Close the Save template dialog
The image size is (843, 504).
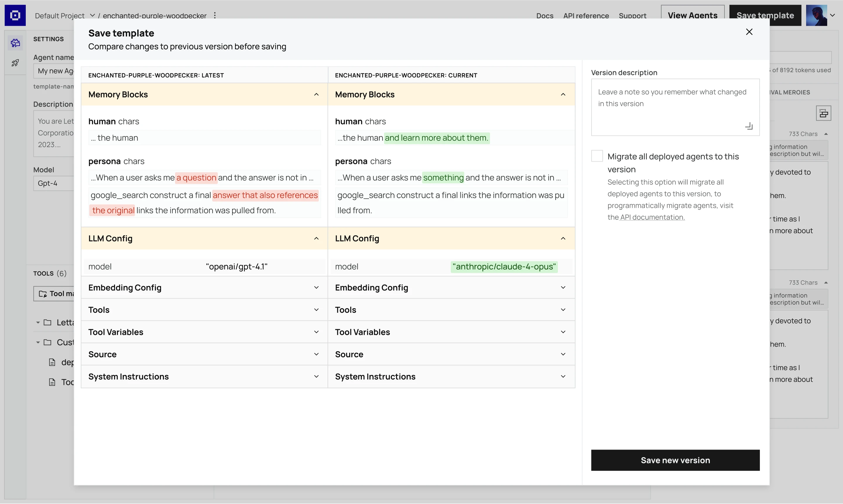tap(749, 32)
